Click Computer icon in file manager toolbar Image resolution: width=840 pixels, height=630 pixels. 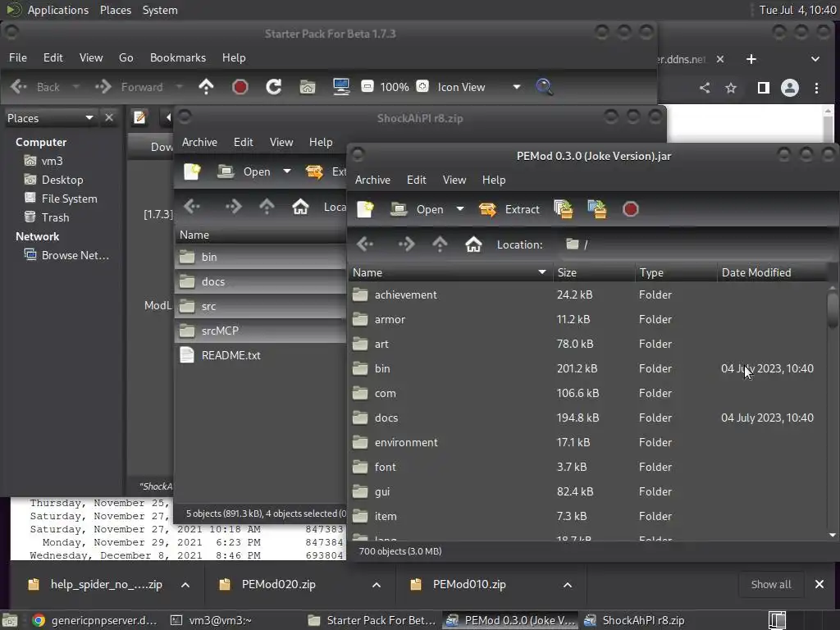pyautogui.click(x=341, y=87)
